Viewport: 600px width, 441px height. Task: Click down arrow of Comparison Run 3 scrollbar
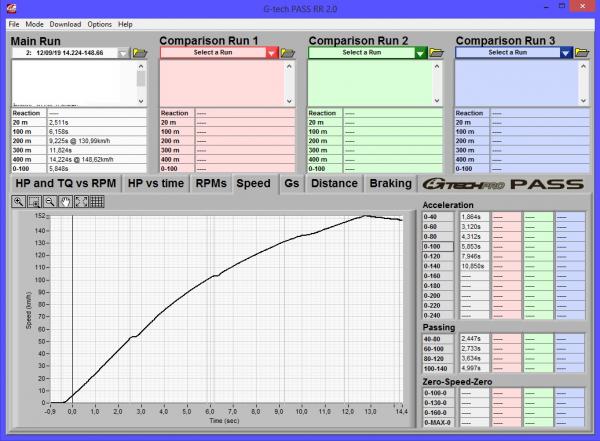click(x=583, y=101)
